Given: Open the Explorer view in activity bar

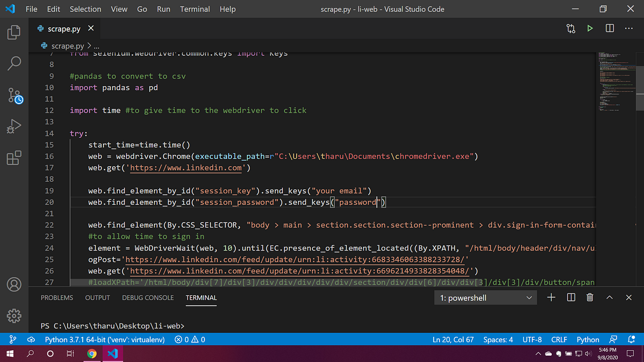Looking at the screenshot, I should tap(14, 33).
